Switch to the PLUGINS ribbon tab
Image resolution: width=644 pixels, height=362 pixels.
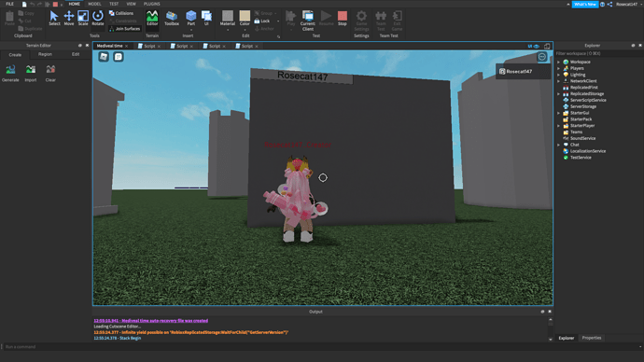[x=151, y=4]
